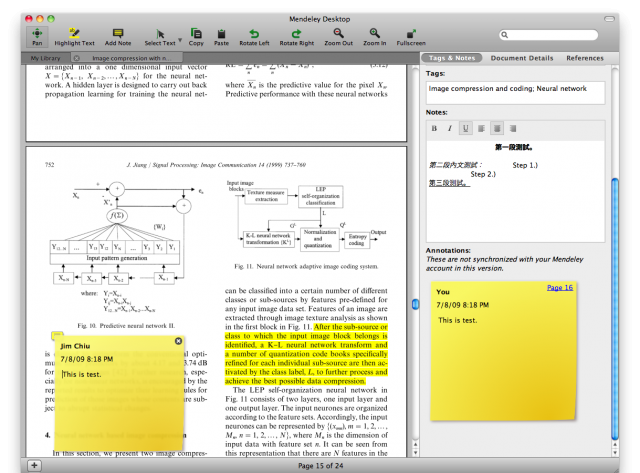Toggle italic formatting in Notes
Screen dimensions: 640x473
(450, 129)
